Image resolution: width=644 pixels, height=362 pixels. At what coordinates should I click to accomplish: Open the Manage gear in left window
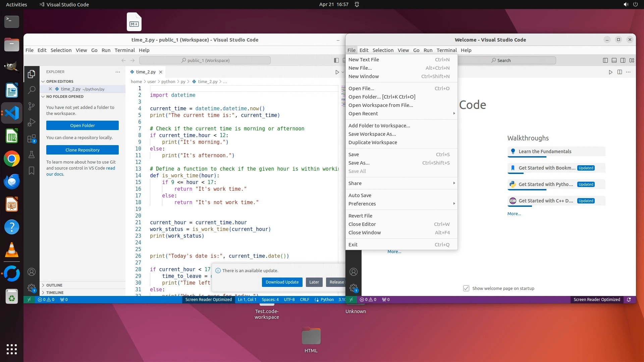(x=32, y=288)
